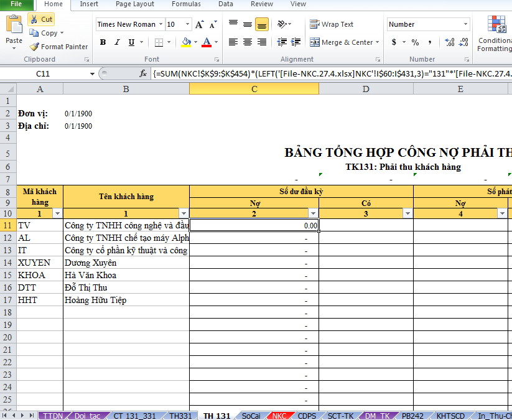
Task: Decrease decimal places
Action: click(463, 42)
